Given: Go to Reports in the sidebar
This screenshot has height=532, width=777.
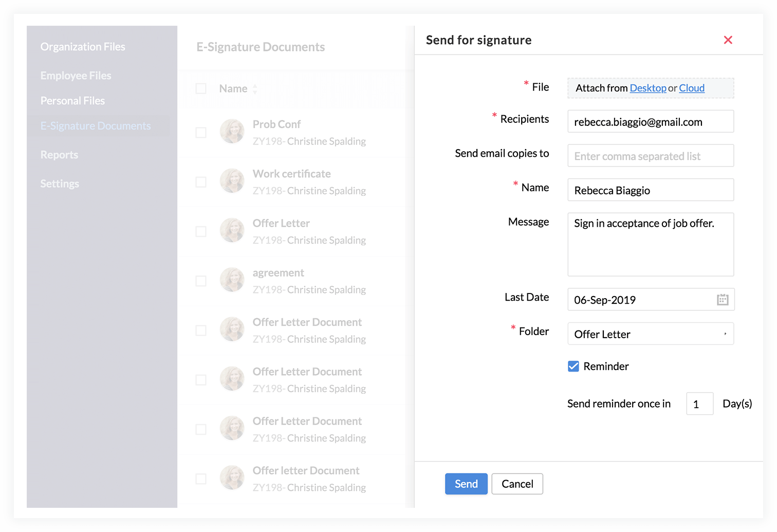Looking at the screenshot, I should click(59, 155).
